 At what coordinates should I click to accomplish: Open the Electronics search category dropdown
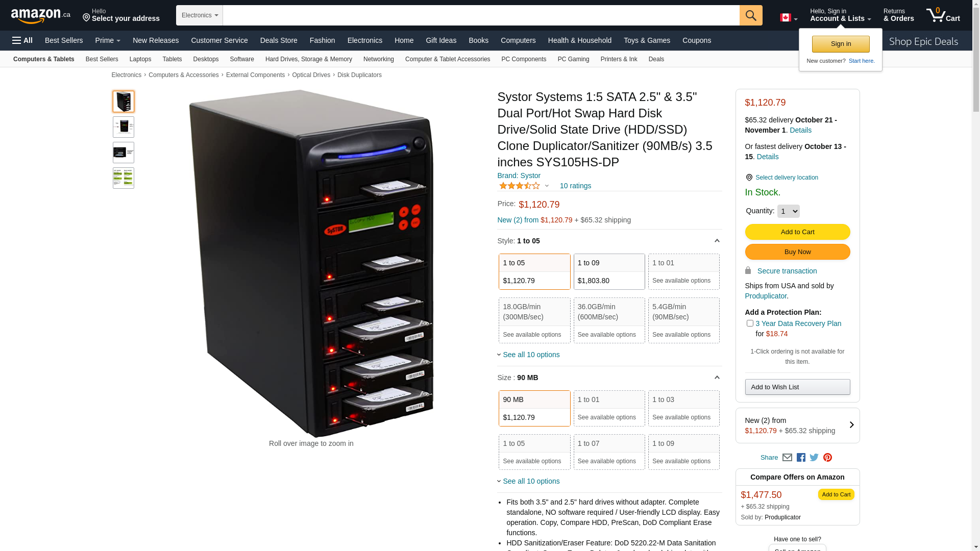coord(200,15)
